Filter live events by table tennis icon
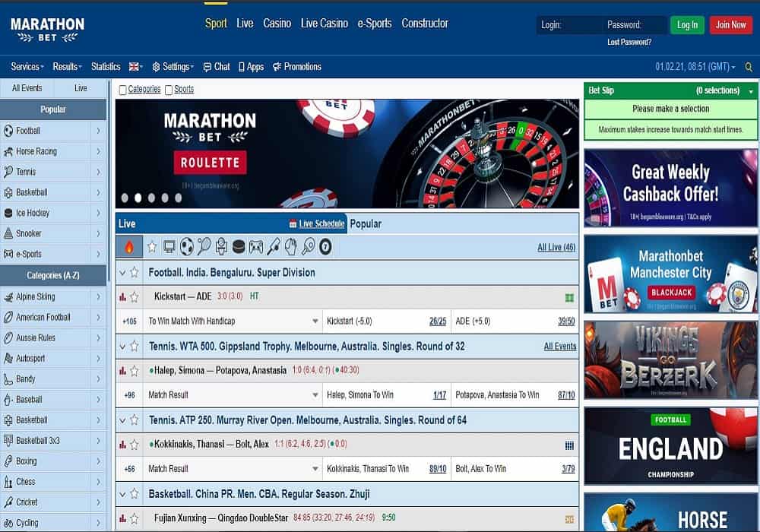This screenshot has height=532, width=760. tap(309, 247)
